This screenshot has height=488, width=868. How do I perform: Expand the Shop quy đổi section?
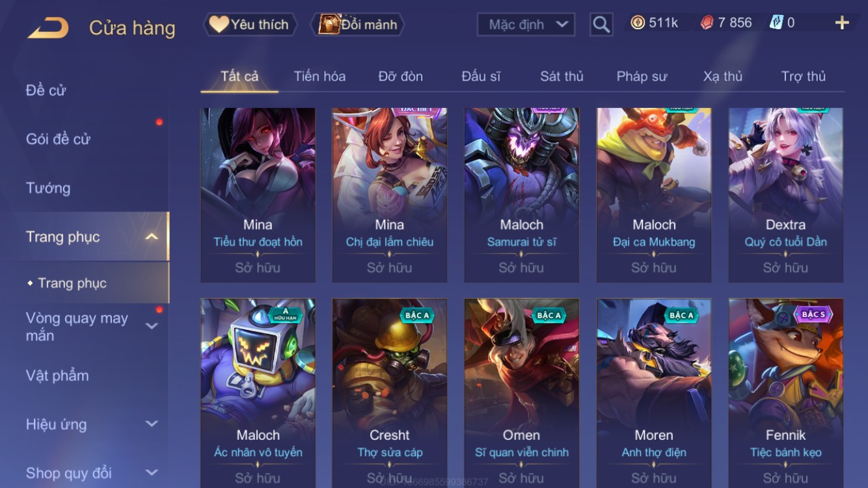[152, 472]
